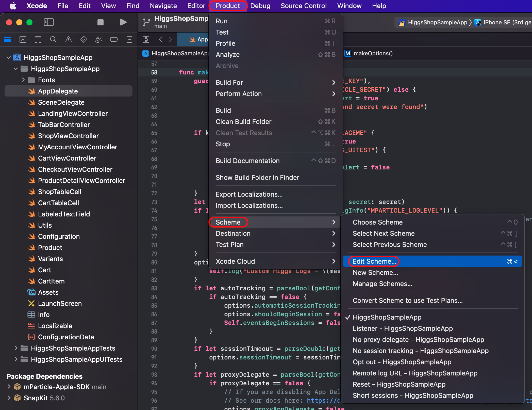The height and width of the screenshot is (410, 532).
Task: Expand the HiggsShopSampleAppTests group
Action: [x=16, y=348]
